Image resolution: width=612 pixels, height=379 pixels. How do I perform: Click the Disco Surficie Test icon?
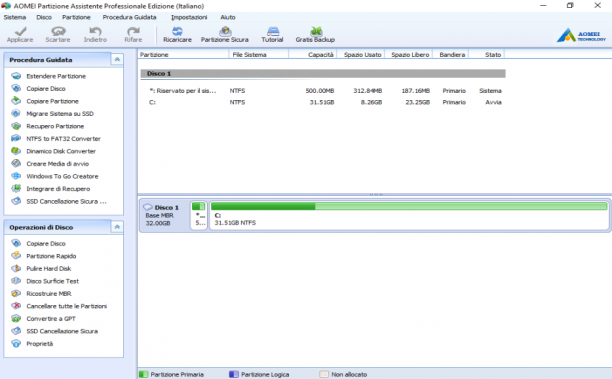pos(16,281)
